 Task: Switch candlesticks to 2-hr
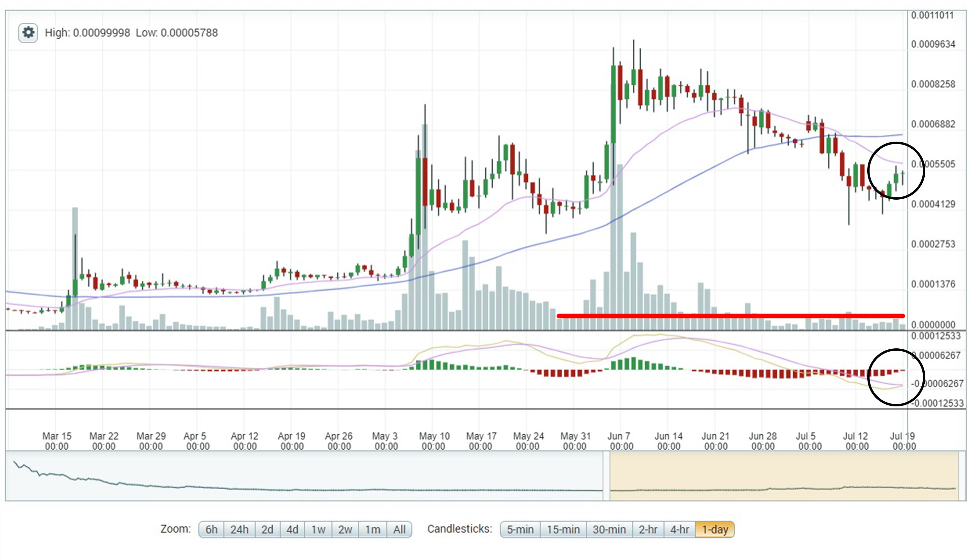pyautogui.click(x=648, y=530)
